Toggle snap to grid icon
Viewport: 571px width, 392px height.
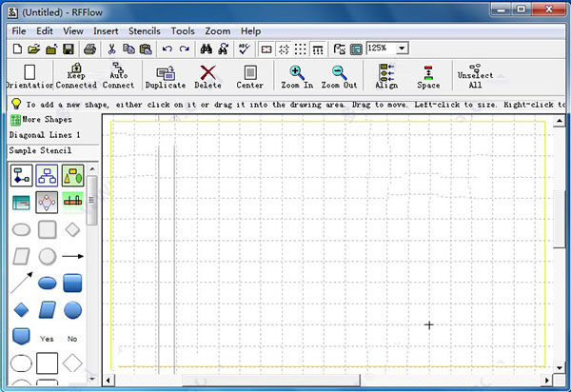point(284,49)
